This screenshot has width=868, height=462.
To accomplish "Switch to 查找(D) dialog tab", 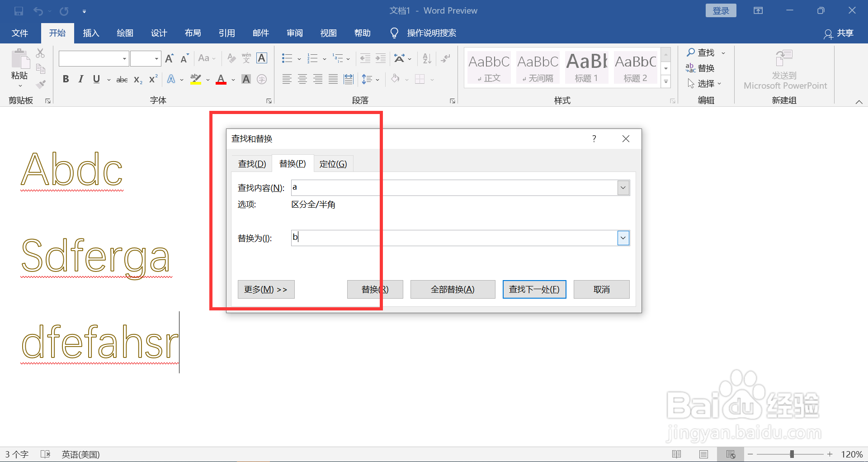I will (252, 164).
